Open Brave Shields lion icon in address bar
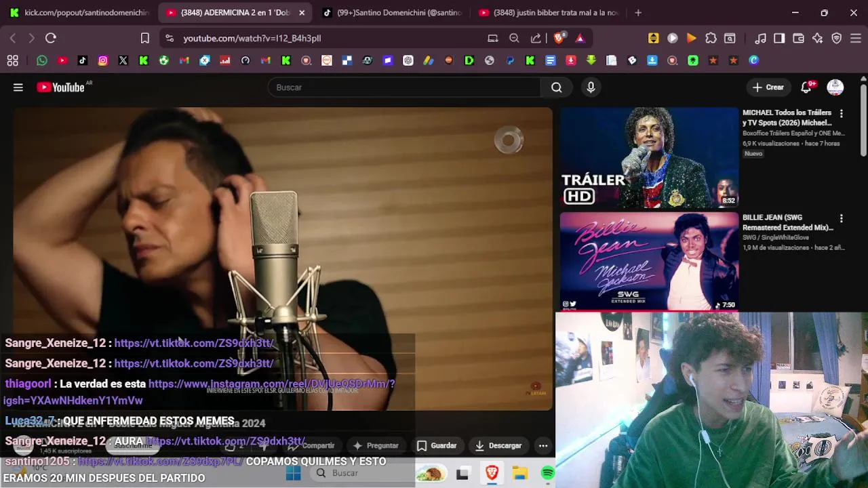 559,38
